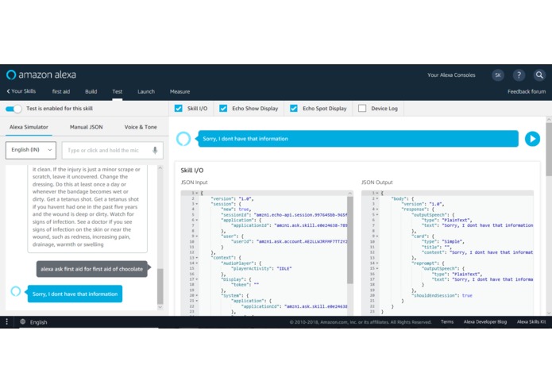552x392 pixels.
Task: Click the blue Sorry response bubble in chat
Action: coord(75,294)
